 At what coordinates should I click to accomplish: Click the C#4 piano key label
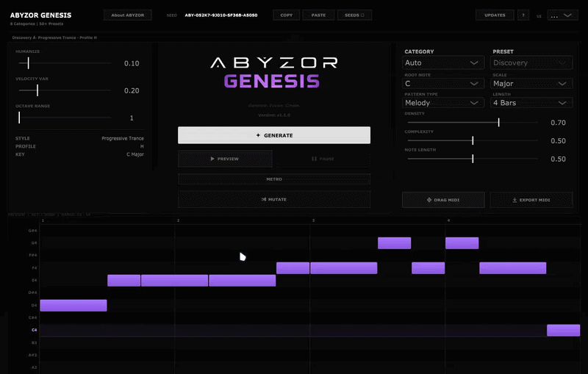[x=33, y=317]
